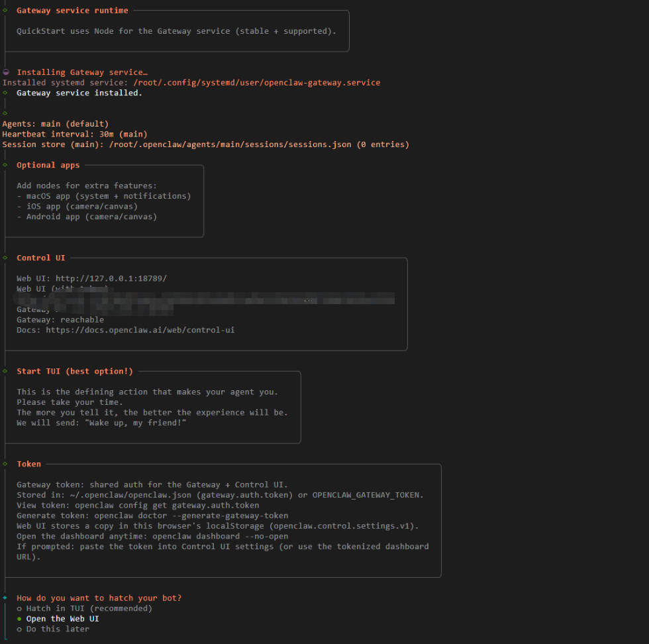
Task: Click 'View token: openclaw config get gateway.auth.token' line
Action: [138, 506]
